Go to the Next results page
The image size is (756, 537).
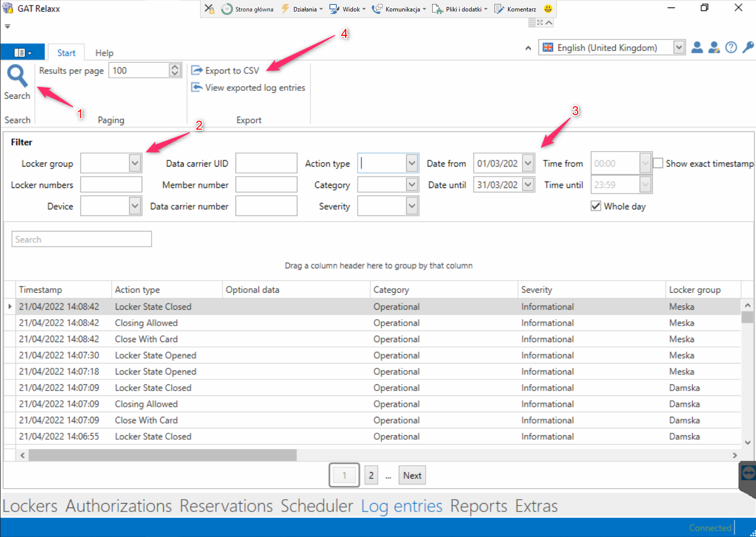pos(412,476)
